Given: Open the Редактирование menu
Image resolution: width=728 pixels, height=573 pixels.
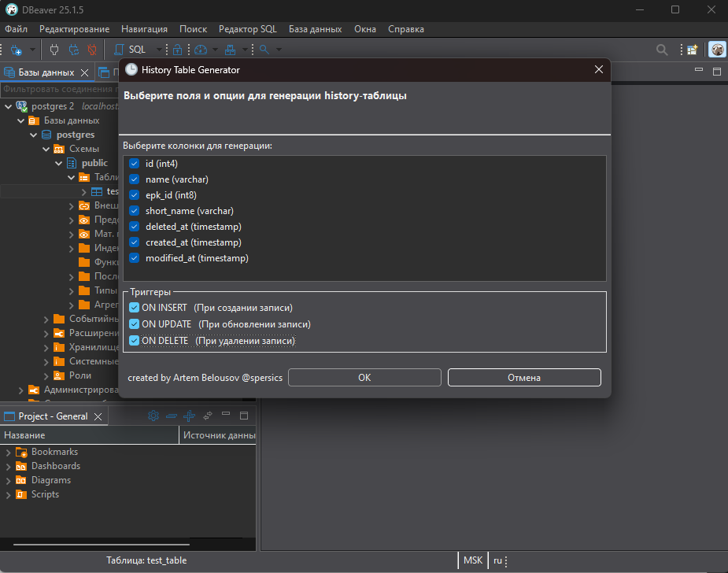Looking at the screenshot, I should tap(74, 29).
